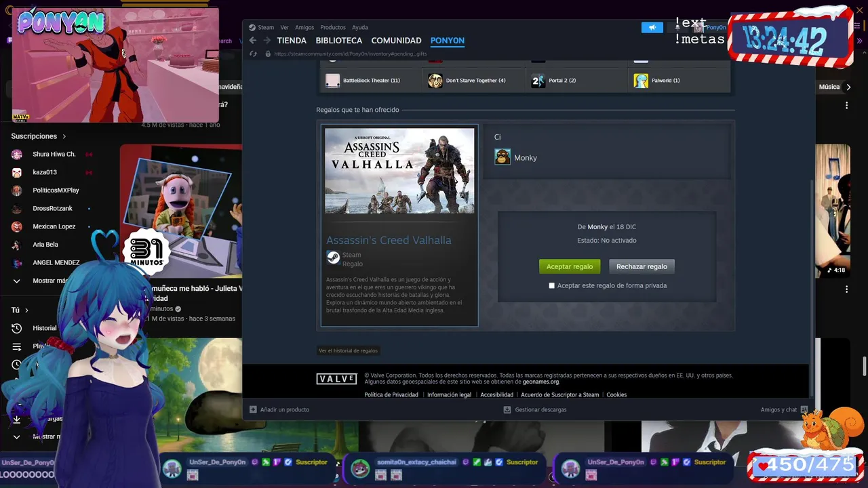Switch to the BIBLIOTECA tab
868x488 pixels.
339,41
